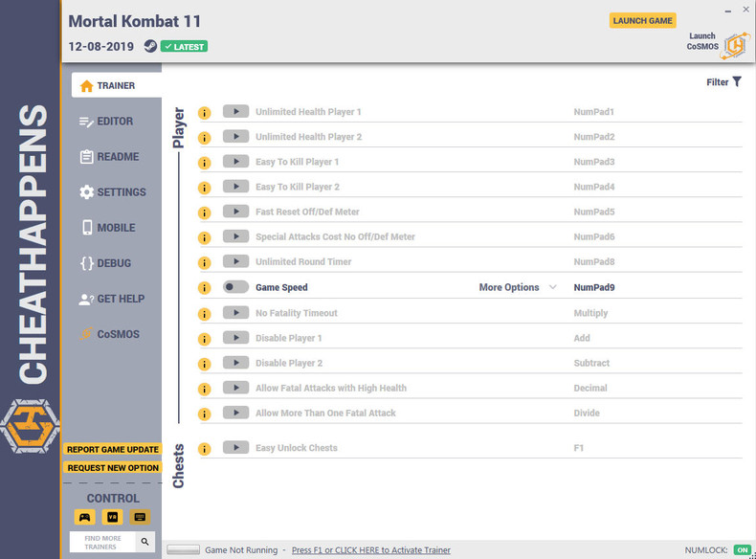This screenshot has height=559, width=756.
Task: Activate Special Attacks Cost No Off/Def Meter
Action: pyautogui.click(x=235, y=236)
